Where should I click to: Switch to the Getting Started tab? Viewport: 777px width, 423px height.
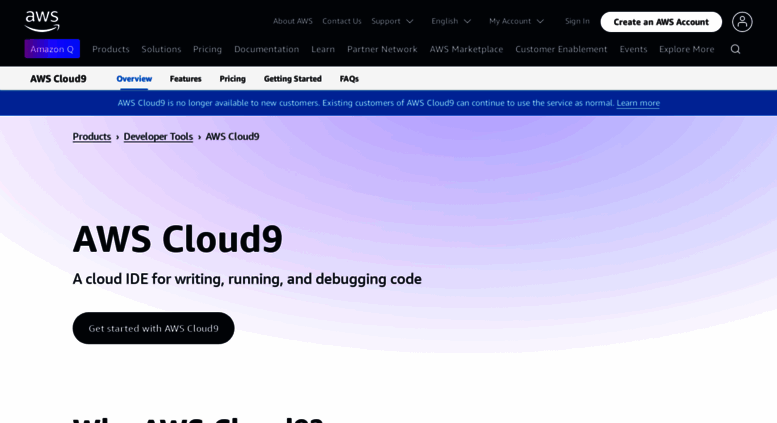[x=292, y=79]
